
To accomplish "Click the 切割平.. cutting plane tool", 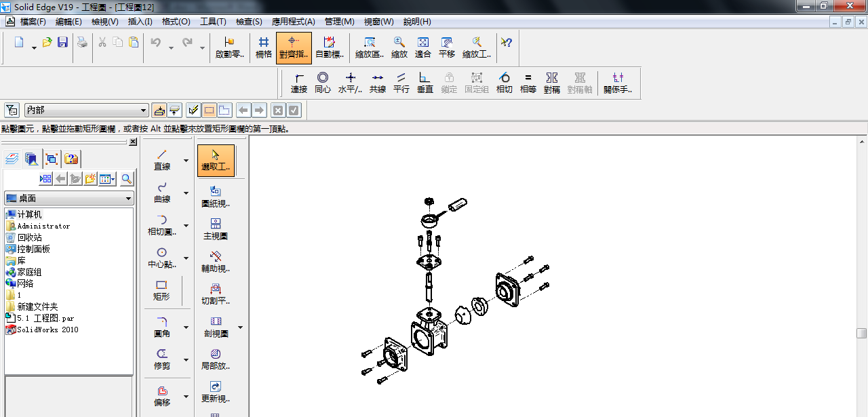I will click(216, 295).
